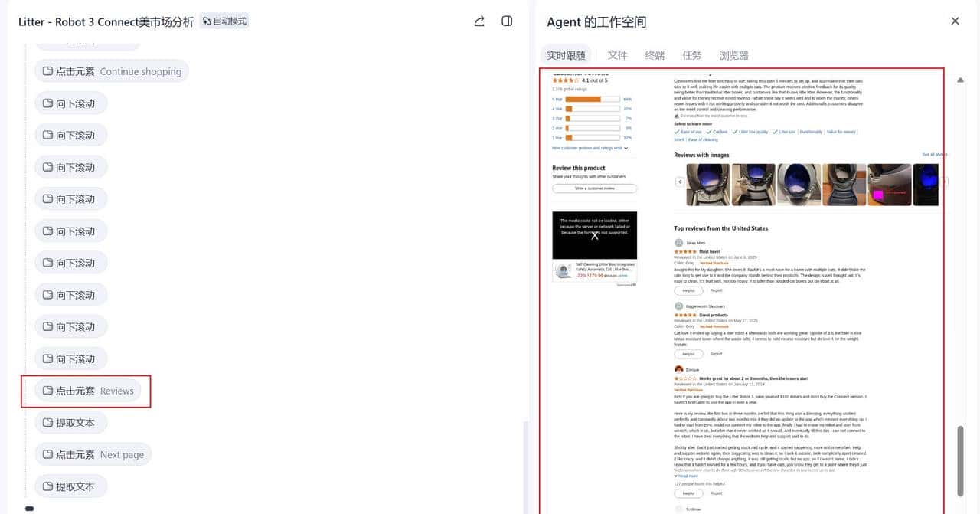Expand How customer reviews and ratings work

[x=590, y=148]
